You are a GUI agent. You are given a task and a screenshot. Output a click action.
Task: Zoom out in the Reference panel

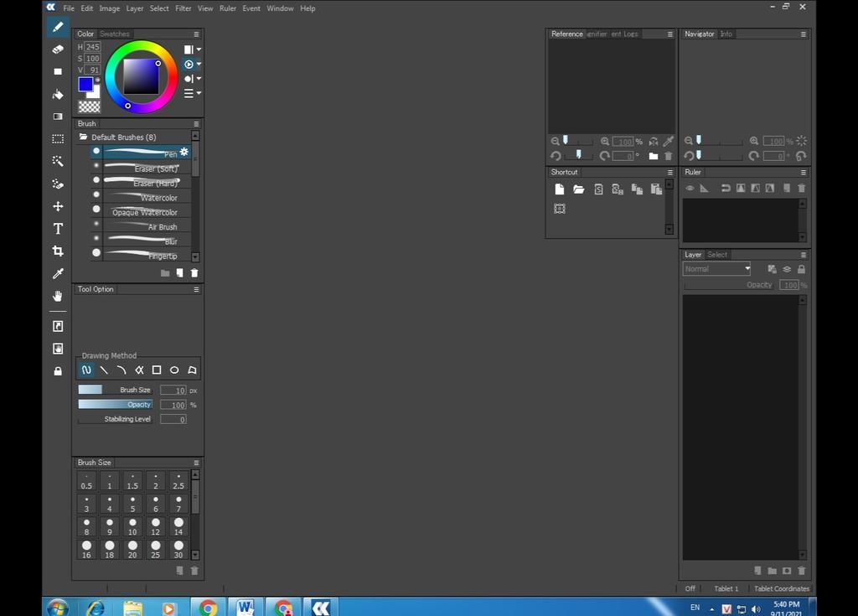click(555, 142)
